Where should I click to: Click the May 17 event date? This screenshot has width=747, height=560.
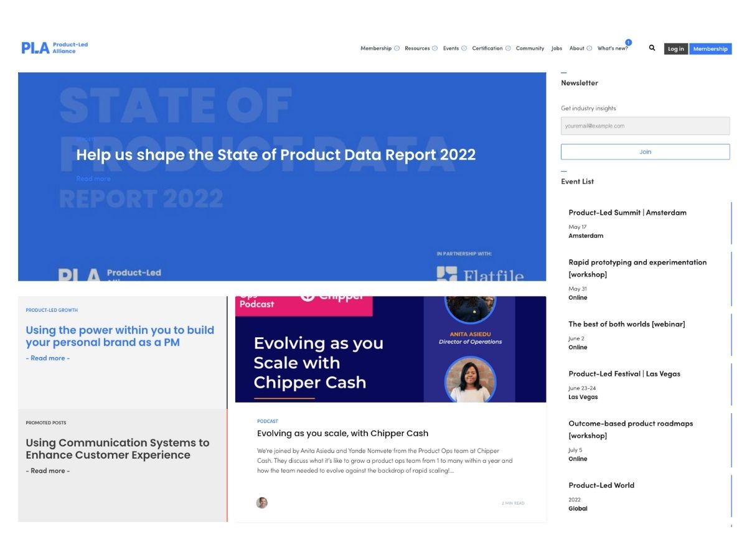coord(578,227)
